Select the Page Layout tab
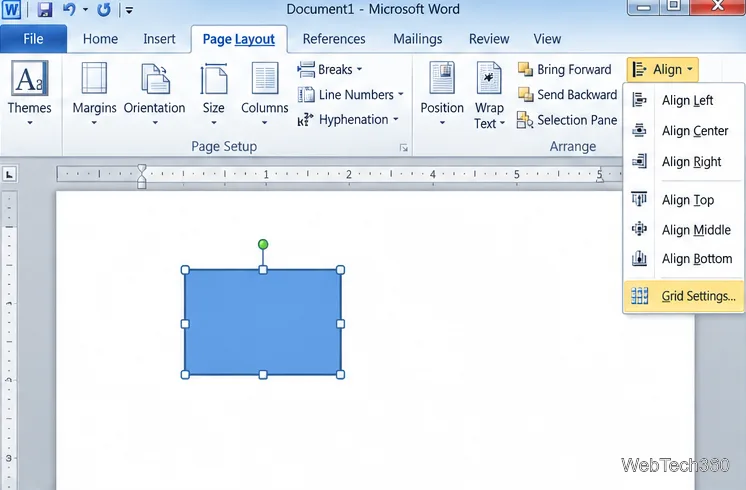The width and height of the screenshot is (746, 490). (x=238, y=39)
